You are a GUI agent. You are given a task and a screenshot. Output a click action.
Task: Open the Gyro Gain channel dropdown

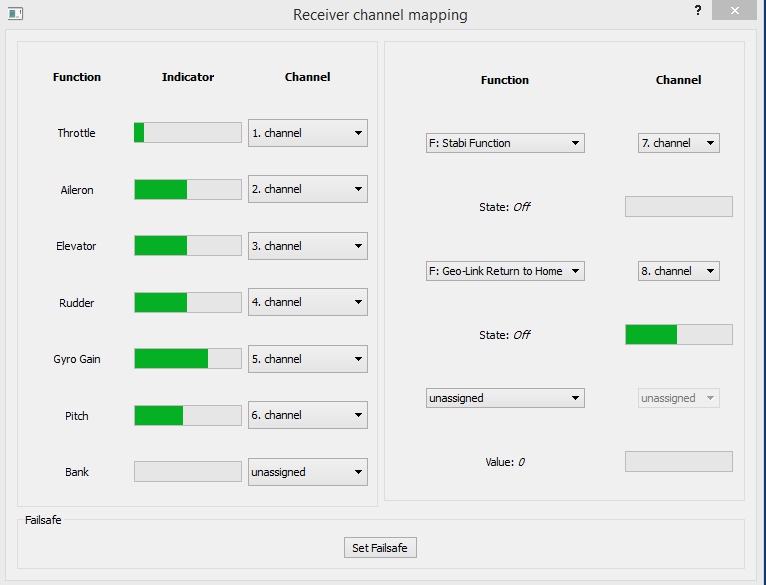(x=307, y=359)
